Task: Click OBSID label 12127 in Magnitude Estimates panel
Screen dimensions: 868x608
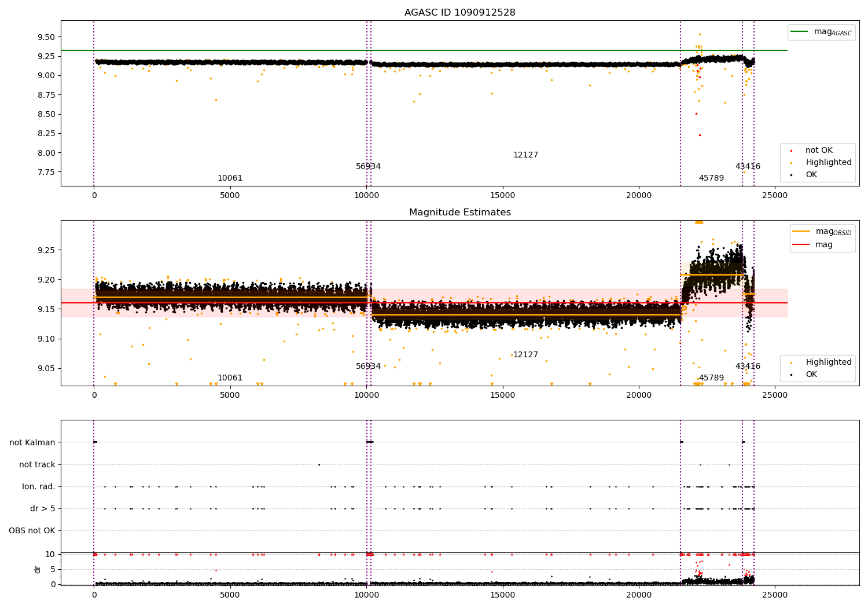Action: tap(525, 355)
